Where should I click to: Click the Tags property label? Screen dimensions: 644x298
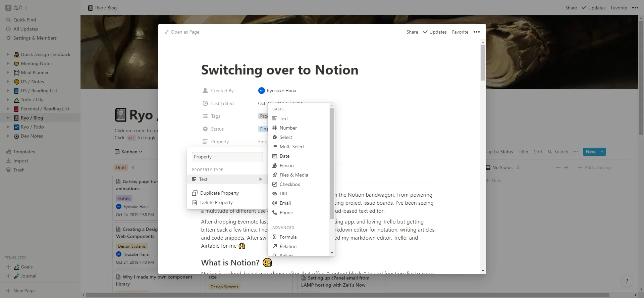(x=216, y=116)
